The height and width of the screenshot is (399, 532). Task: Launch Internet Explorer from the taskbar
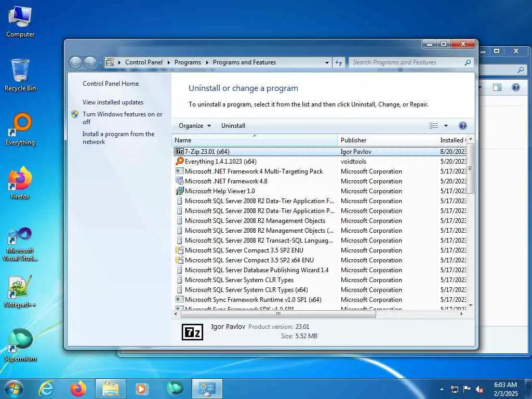point(46,389)
